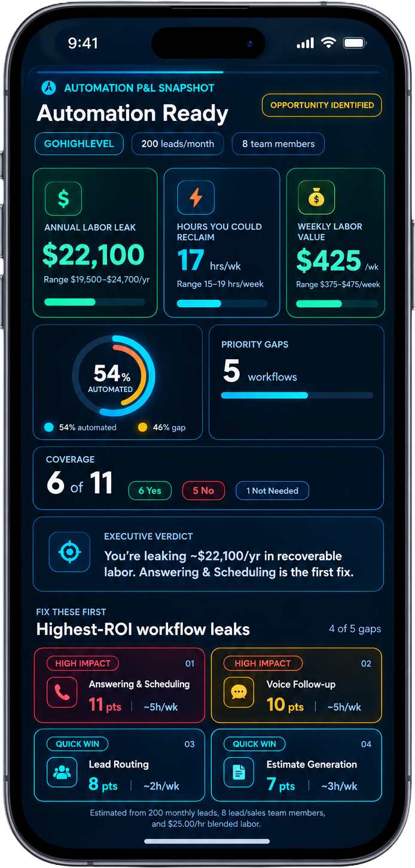Tap the dollar sign icon in Annual Labor Leak
The width and height of the screenshot is (415, 868).
pyautogui.click(x=63, y=199)
